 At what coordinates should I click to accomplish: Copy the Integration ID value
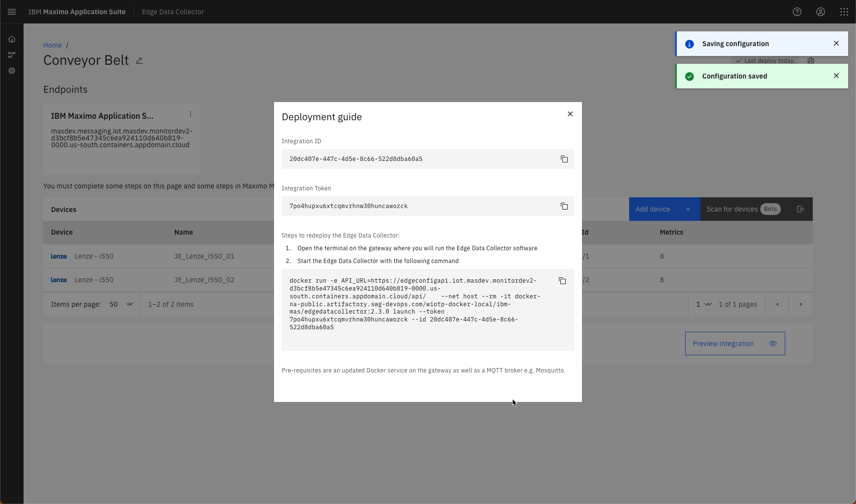pyautogui.click(x=564, y=159)
